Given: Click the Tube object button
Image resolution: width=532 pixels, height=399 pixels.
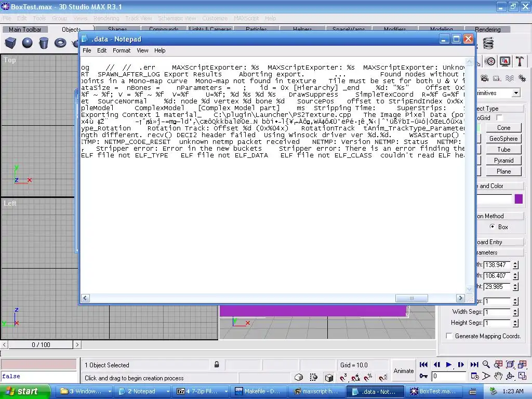Looking at the screenshot, I should (503, 150).
